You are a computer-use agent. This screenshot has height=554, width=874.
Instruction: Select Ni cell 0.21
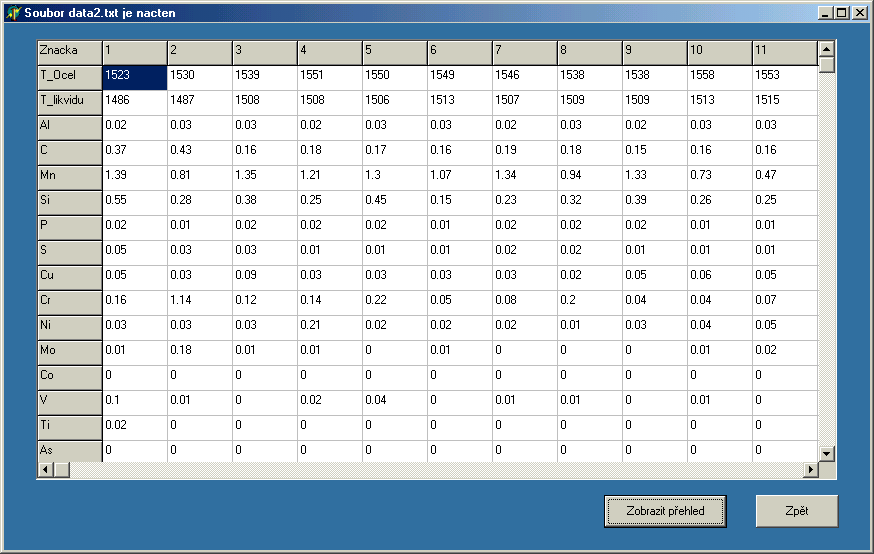(x=330, y=329)
